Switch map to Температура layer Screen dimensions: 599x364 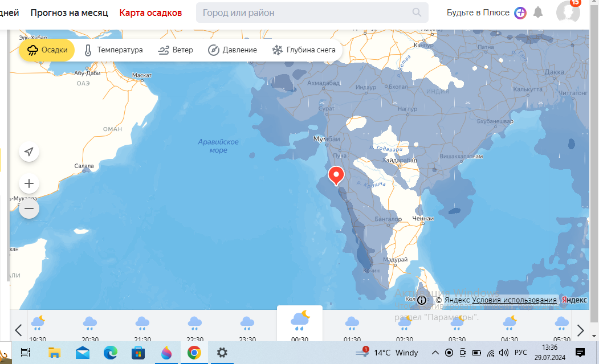click(x=113, y=50)
